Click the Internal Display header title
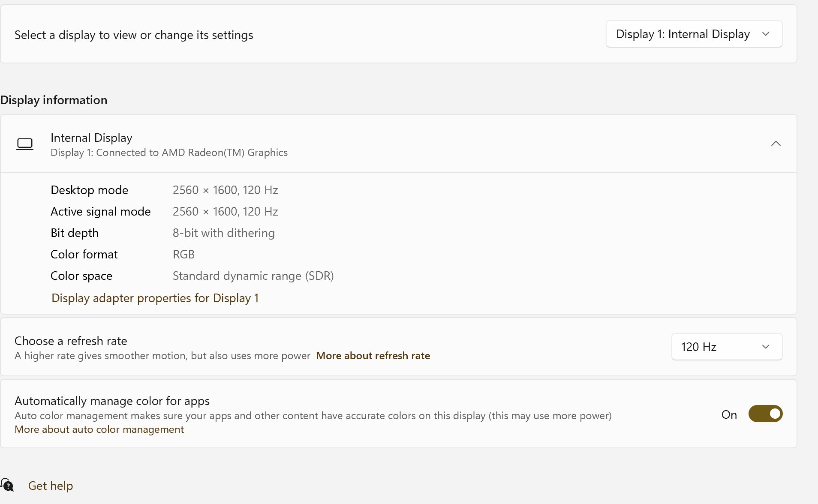 (x=91, y=138)
